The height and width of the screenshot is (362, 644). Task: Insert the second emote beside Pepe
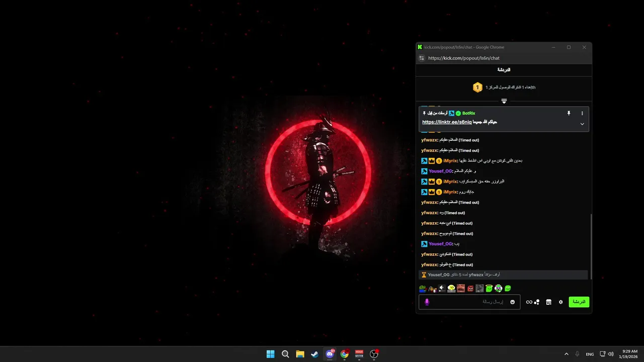[432, 289]
